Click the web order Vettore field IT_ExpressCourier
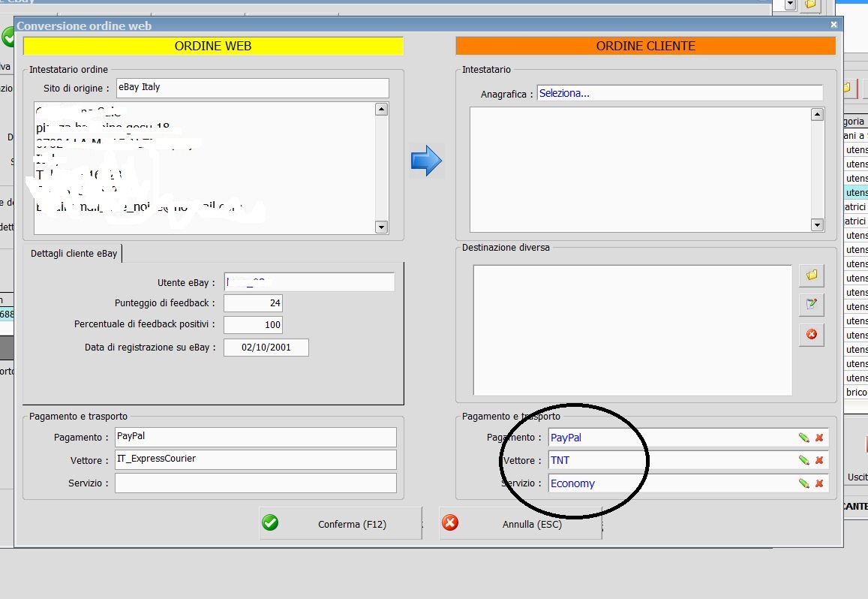 [x=256, y=459]
